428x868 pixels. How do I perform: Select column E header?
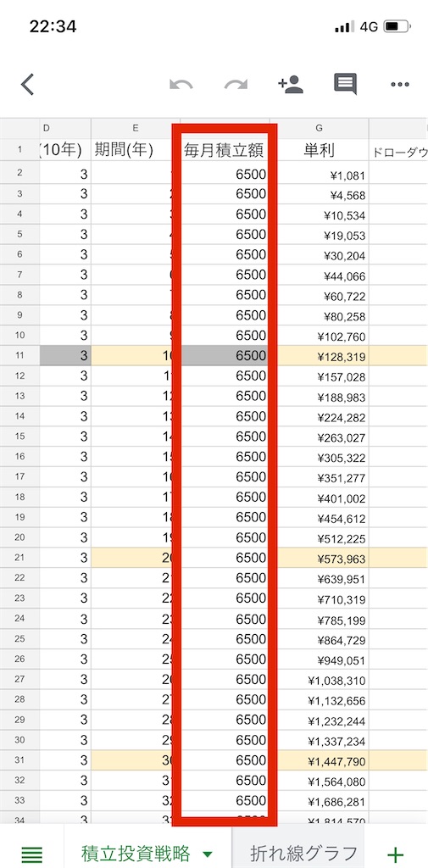point(136,128)
